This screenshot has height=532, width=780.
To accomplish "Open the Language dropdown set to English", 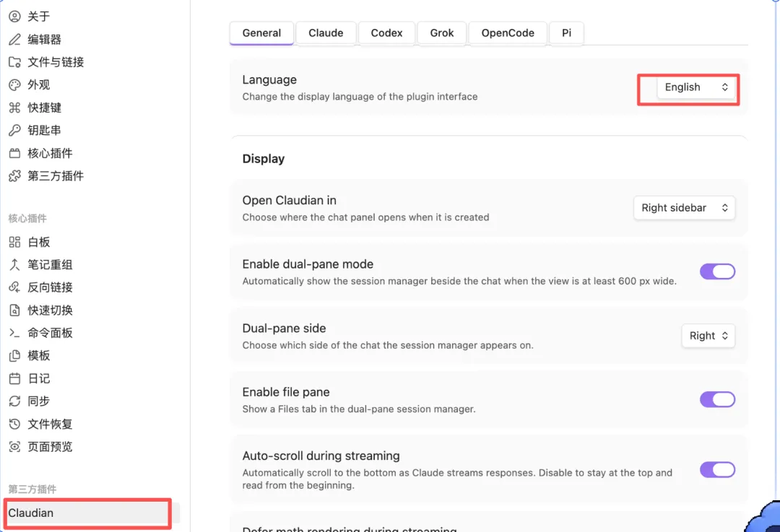I will [x=696, y=87].
